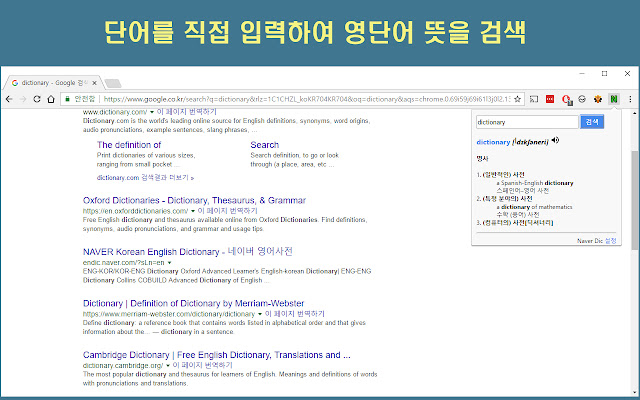Viewport: 640px width, 400px height.
Task: Click the page scrollbar up arrow
Action: point(635,113)
